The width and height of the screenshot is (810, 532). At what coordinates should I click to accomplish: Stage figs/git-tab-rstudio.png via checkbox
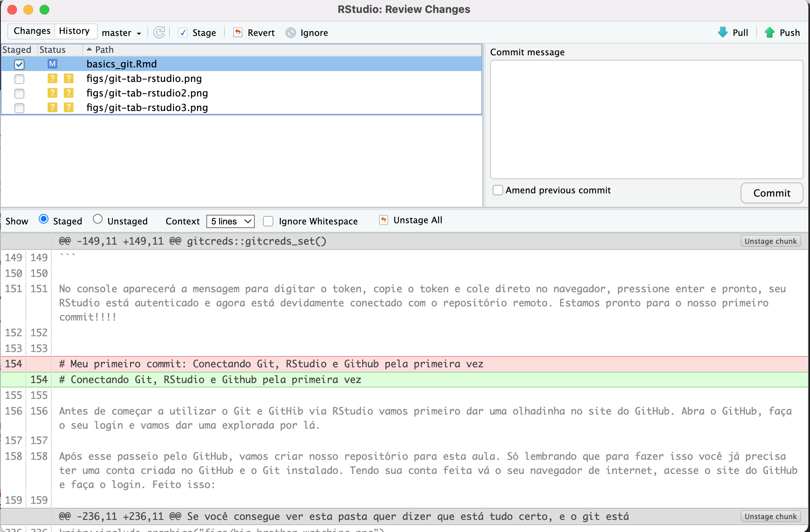[19, 79]
